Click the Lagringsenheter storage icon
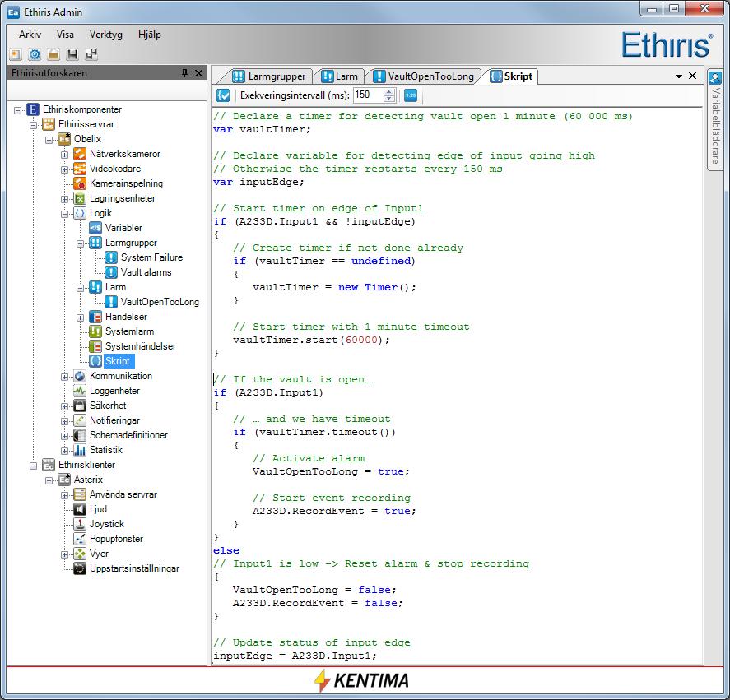 pyautogui.click(x=80, y=199)
